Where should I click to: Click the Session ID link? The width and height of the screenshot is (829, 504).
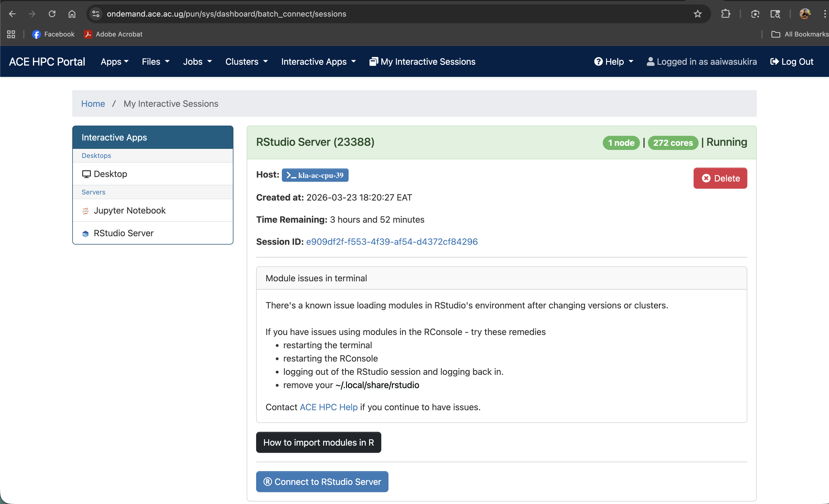tap(392, 241)
